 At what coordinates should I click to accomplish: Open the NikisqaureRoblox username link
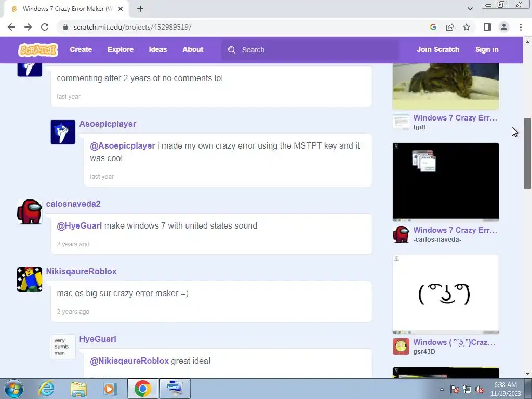pyautogui.click(x=82, y=271)
